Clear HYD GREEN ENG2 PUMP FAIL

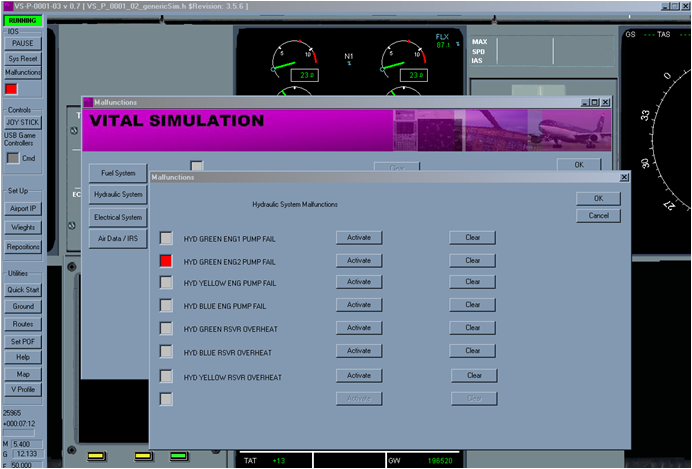point(472,260)
